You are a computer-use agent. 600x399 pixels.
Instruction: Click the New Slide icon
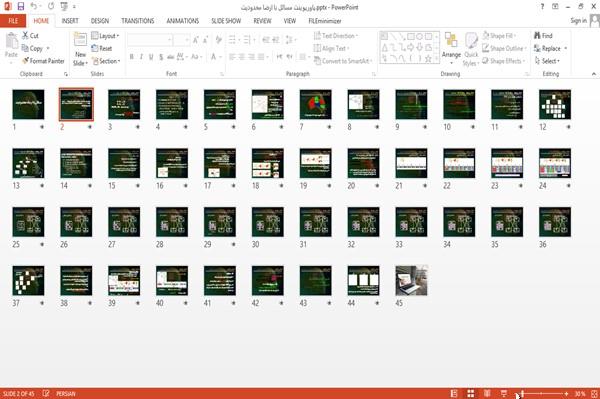point(80,40)
